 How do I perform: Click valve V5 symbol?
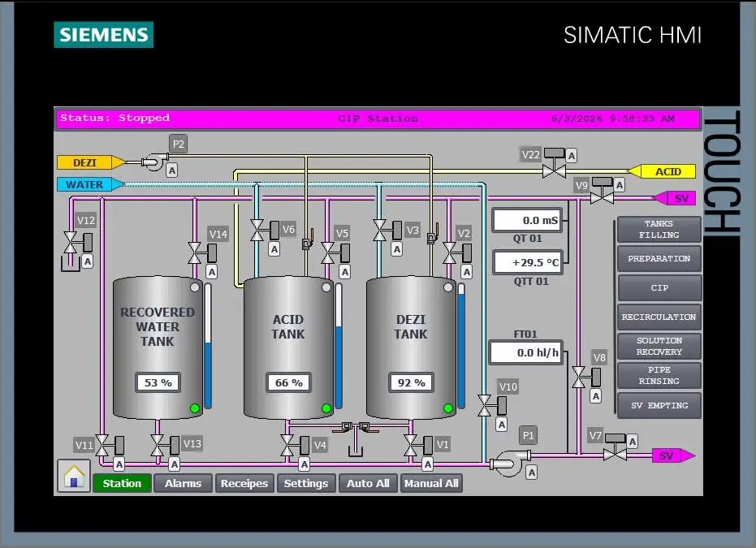coord(335,253)
